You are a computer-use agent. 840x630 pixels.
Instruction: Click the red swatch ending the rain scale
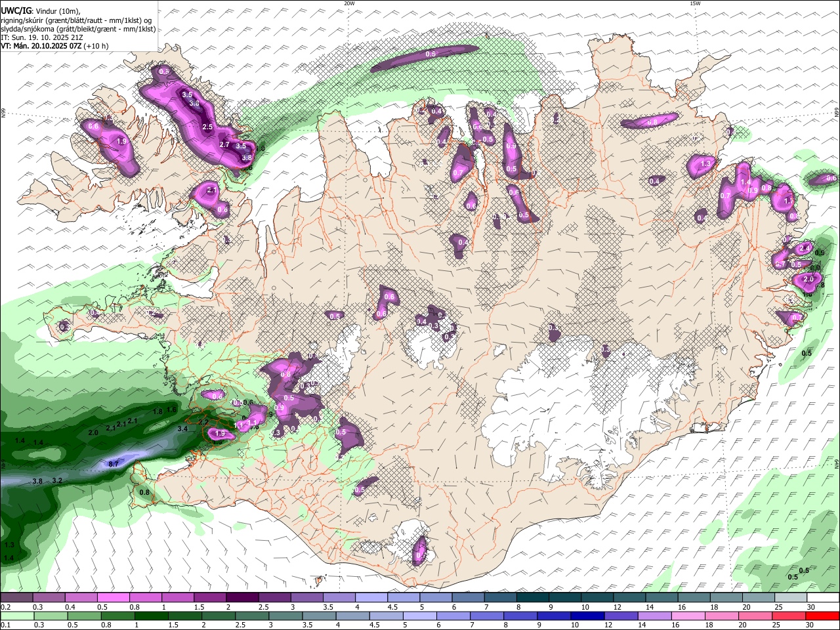click(822, 616)
